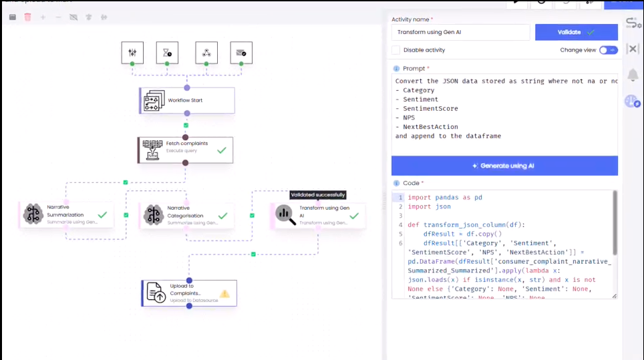Check the Disable activity checkbox
The width and height of the screenshot is (644, 360).
396,50
